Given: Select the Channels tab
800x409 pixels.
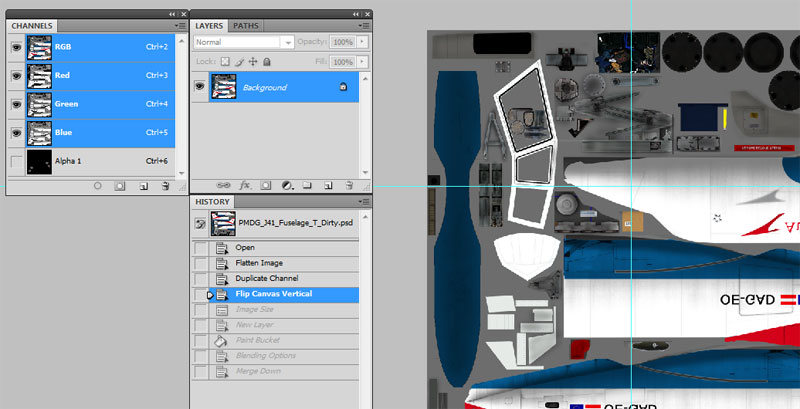Looking at the screenshot, I should click(32, 25).
